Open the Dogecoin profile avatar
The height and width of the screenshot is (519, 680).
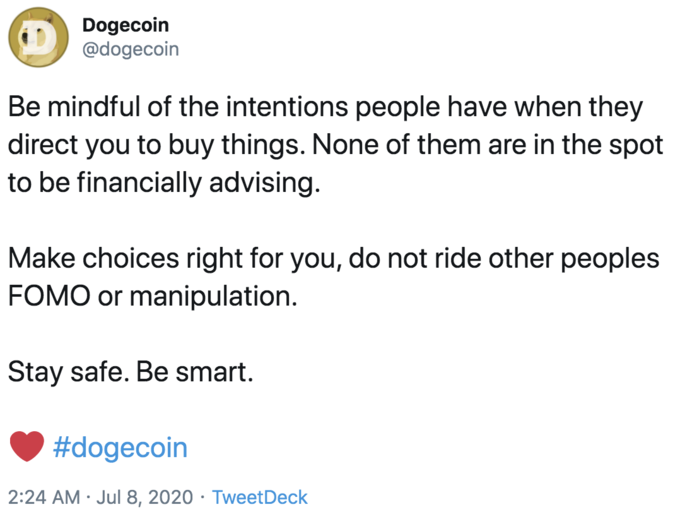[x=39, y=37]
